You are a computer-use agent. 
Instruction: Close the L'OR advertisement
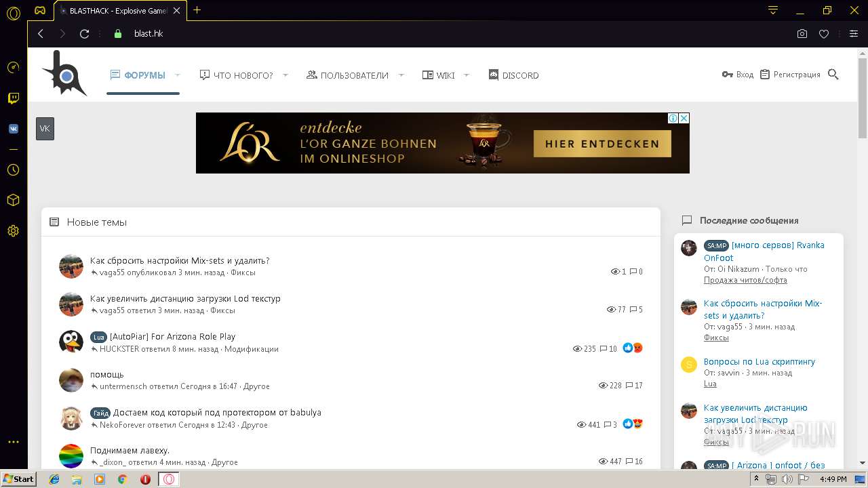684,118
